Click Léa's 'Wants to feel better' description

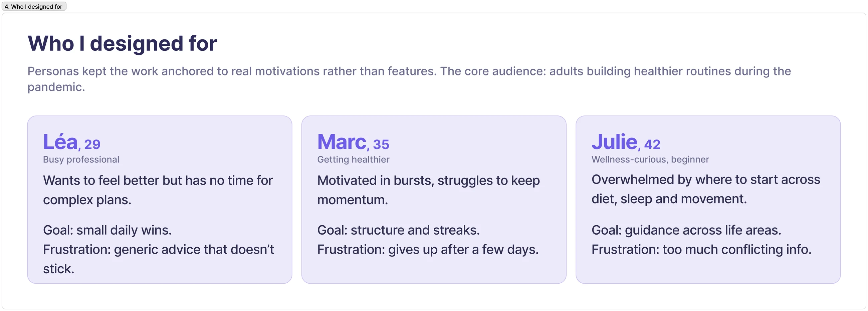point(158,190)
